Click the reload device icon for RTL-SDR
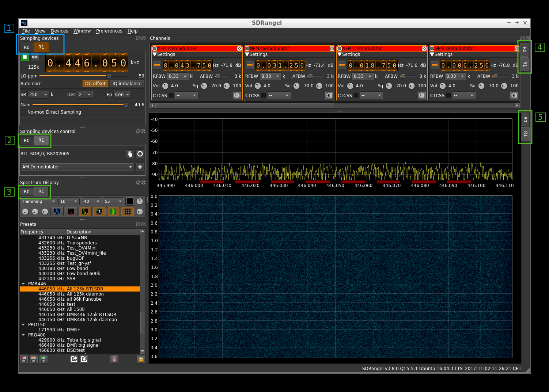 pos(140,154)
